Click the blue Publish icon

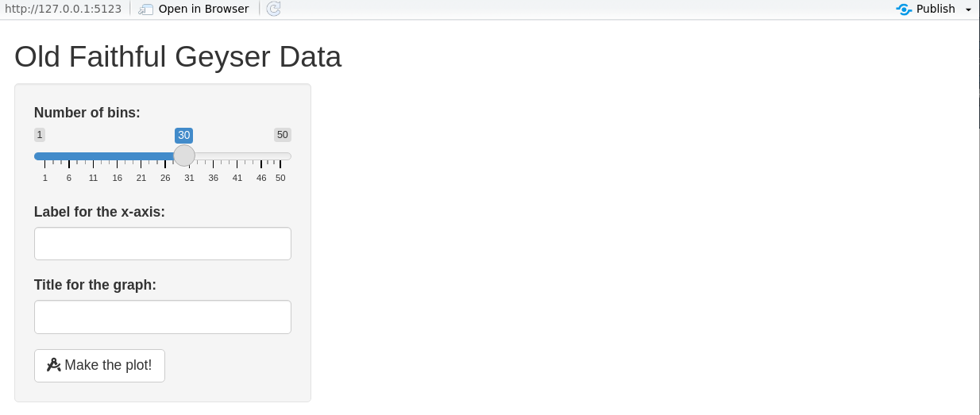904,10
